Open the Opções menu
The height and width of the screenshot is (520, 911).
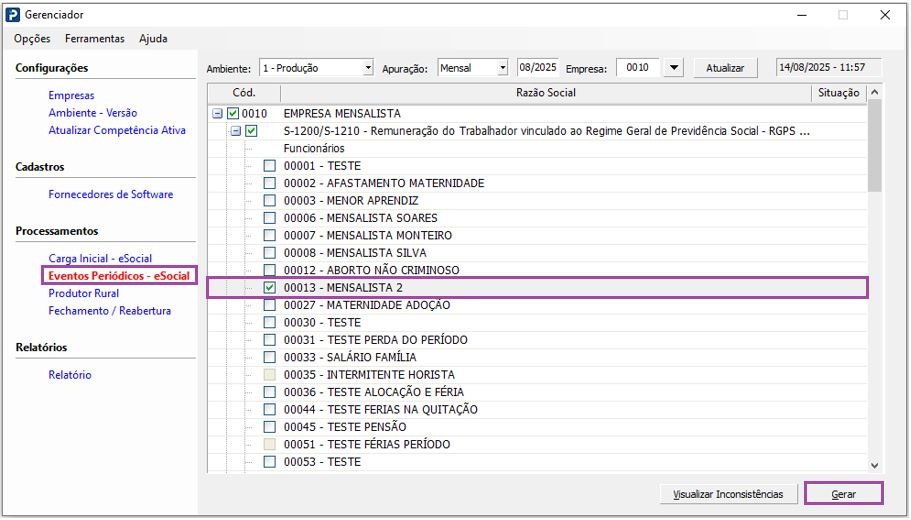(x=32, y=39)
